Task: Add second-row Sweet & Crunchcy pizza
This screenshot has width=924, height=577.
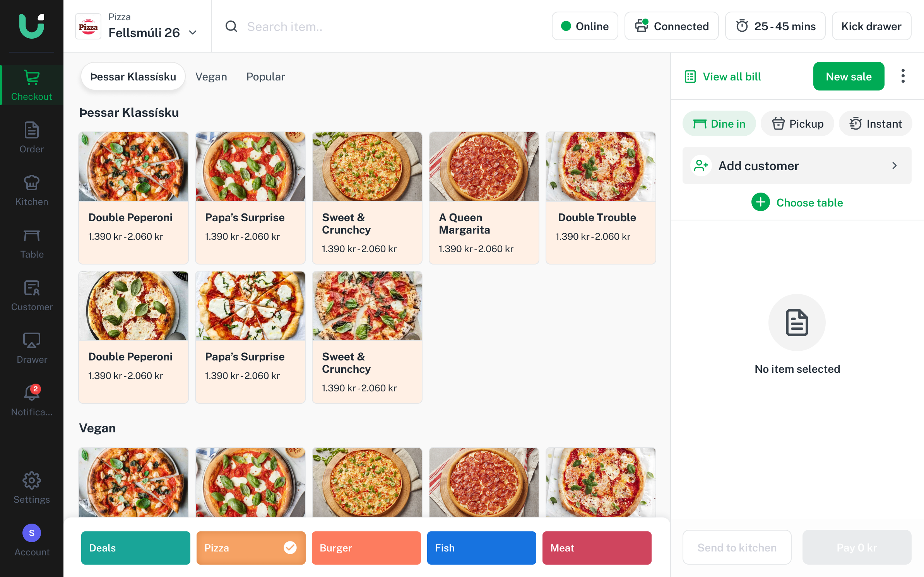Action: click(x=367, y=337)
